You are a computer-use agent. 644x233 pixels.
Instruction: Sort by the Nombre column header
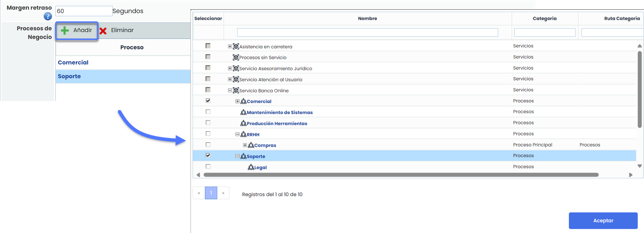[x=367, y=19]
